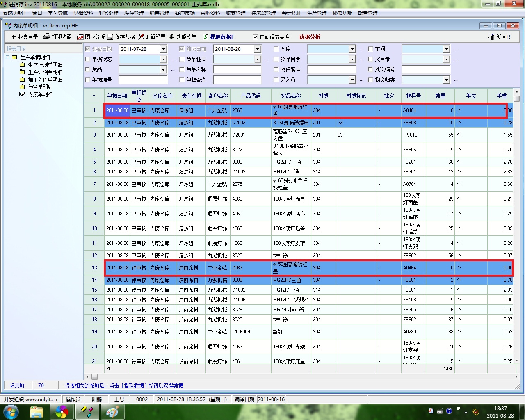
Task: Check the 单据状态 filter checkbox
Action: point(87,59)
